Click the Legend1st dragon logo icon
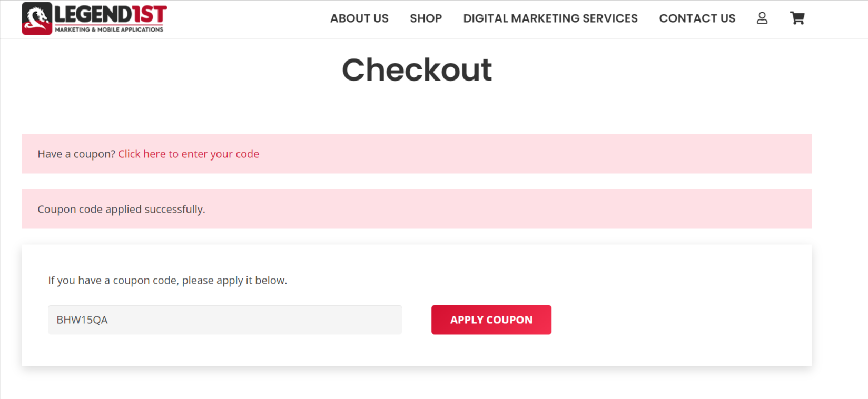This screenshot has width=868, height=399. (37, 18)
